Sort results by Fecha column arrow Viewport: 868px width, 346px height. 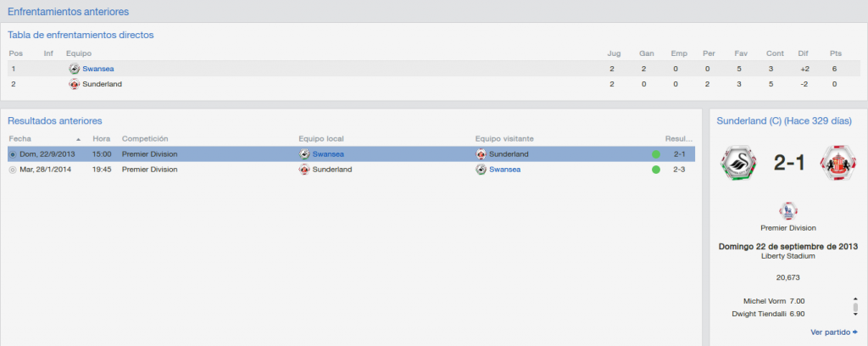79,139
